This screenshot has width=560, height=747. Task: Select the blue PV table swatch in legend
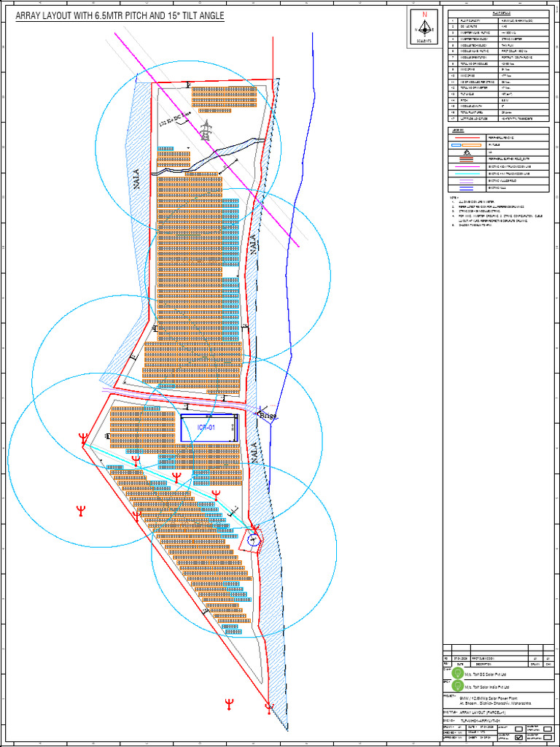click(456, 145)
